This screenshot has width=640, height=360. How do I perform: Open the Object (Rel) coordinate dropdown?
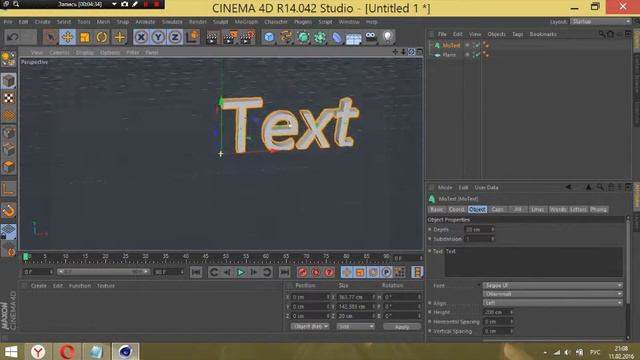(x=310, y=327)
